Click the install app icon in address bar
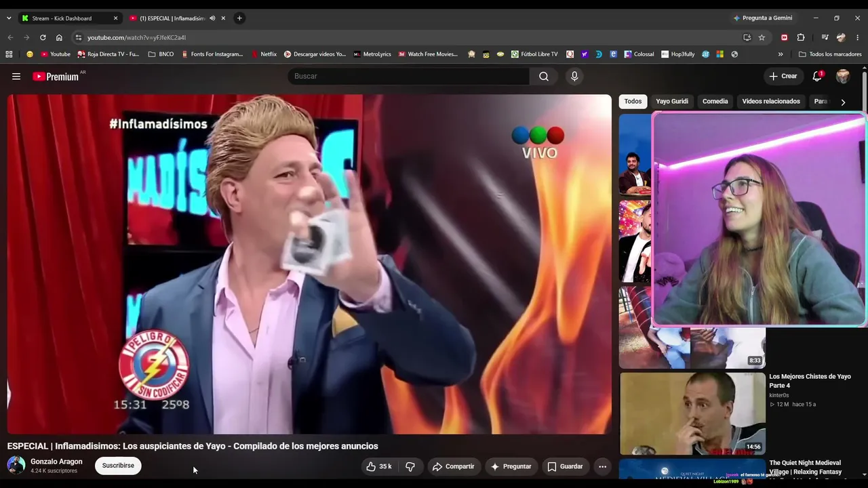 tap(747, 37)
